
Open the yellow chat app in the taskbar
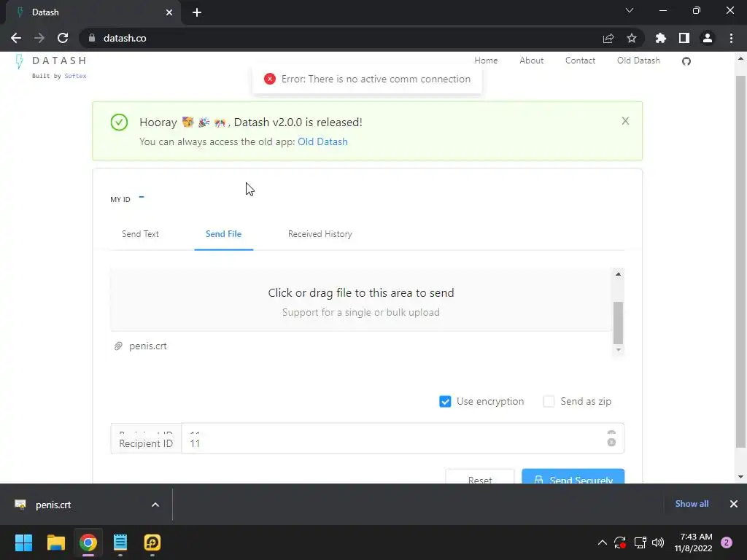point(152,542)
